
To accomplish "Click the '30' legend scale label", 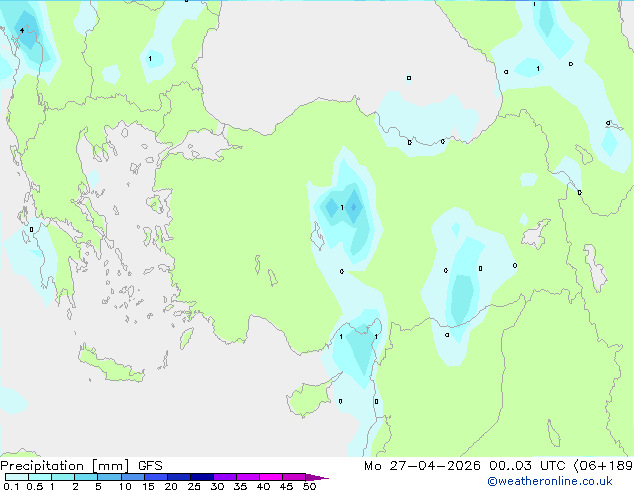I will [217, 486].
